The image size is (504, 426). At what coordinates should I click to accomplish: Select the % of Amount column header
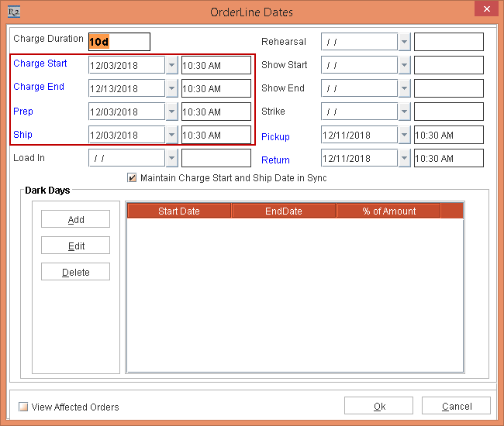click(x=388, y=211)
